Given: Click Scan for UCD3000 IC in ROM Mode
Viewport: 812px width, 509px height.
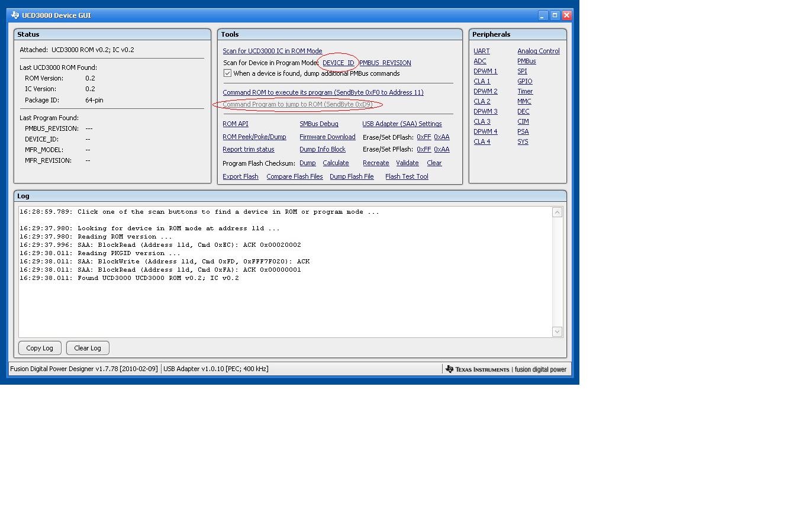Looking at the screenshot, I should 272,51.
